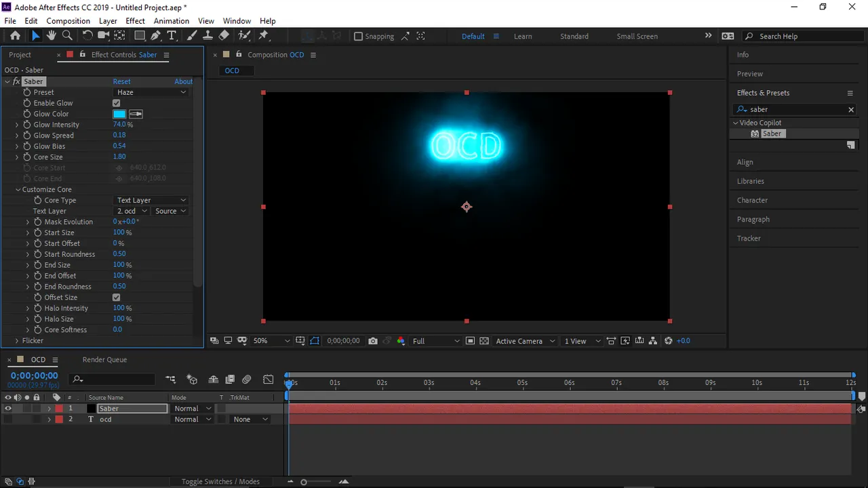
Task: Click the About link for Saber
Action: (183, 81)
